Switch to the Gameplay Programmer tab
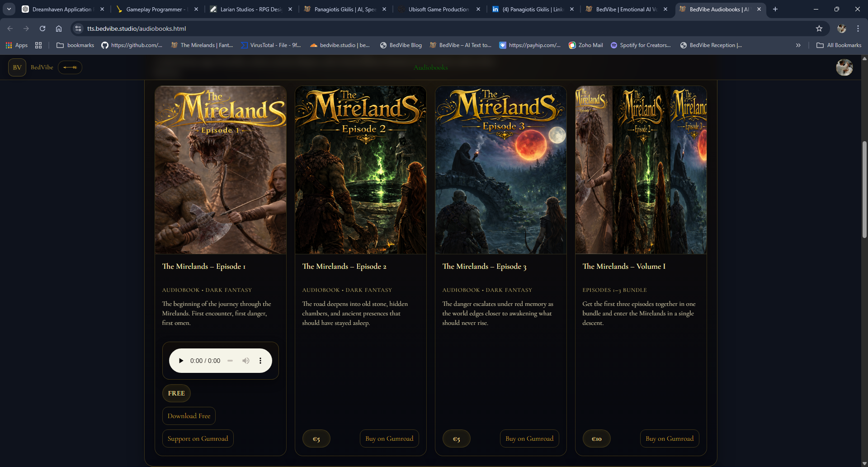 (157, 9)
